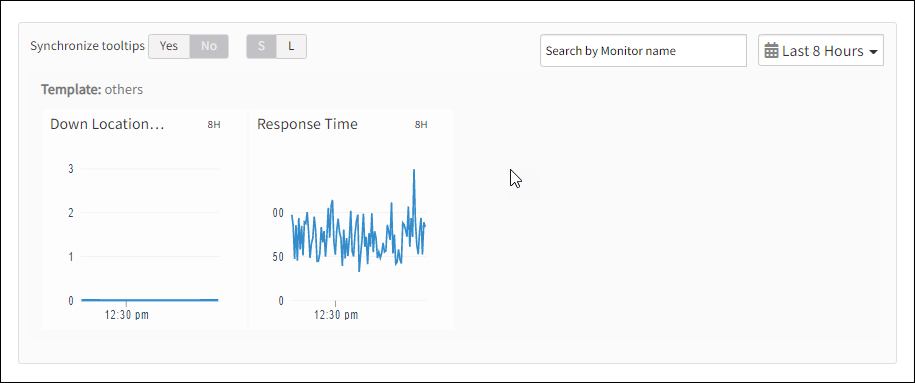Screen dimensions: 915x383
Task: Click 12:30 pm on Response Time axis
Action: coord(336,315)
